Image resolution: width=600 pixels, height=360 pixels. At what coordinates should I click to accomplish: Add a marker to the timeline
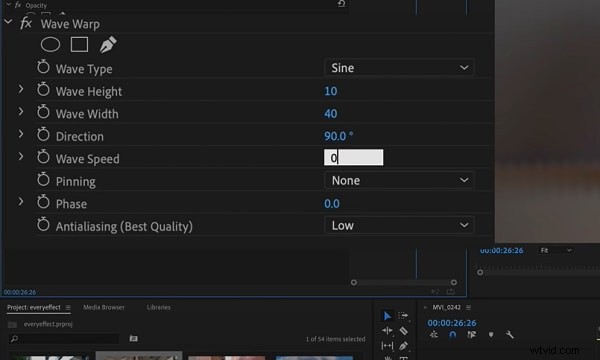coord(491,335)
